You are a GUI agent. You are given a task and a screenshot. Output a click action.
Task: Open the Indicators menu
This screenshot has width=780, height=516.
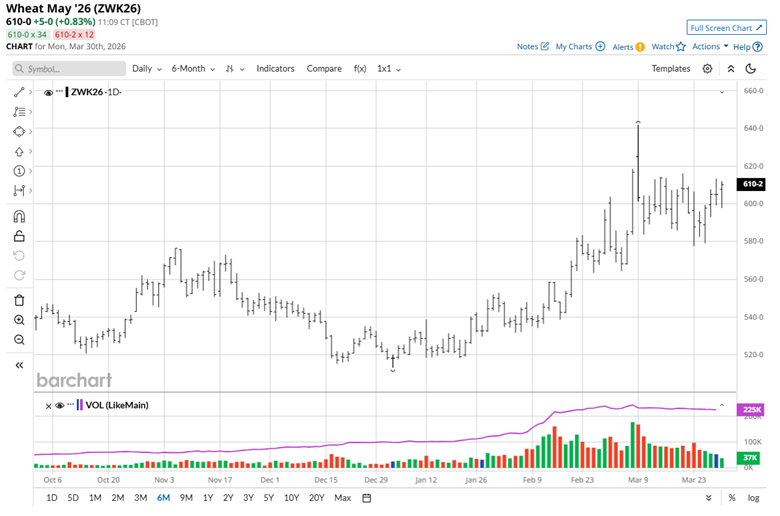point(275,69)
